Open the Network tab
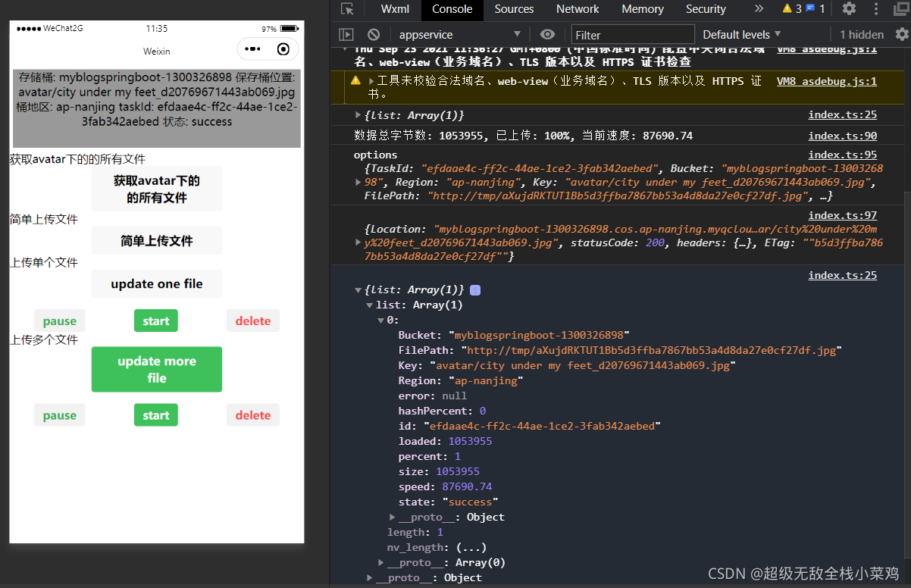The height and width of the screenshot is (588, 911). click(578, 9)
